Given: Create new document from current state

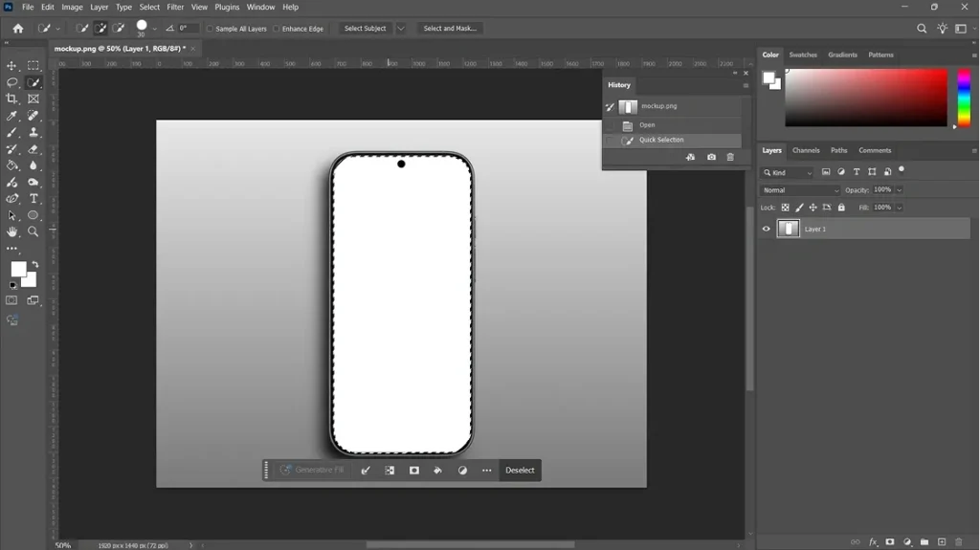Looking at the screenshot, I should point(690,157).
